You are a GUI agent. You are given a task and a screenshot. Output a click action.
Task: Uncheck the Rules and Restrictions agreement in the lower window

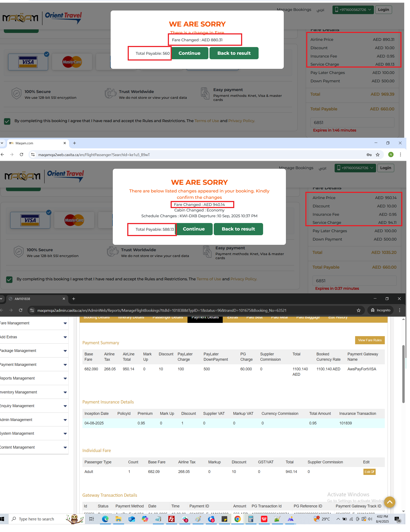[x=9, y=279]
